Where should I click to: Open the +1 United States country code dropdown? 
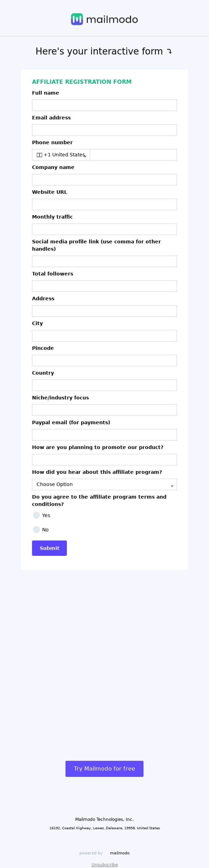pyautogui.click(x=61, y=155)
